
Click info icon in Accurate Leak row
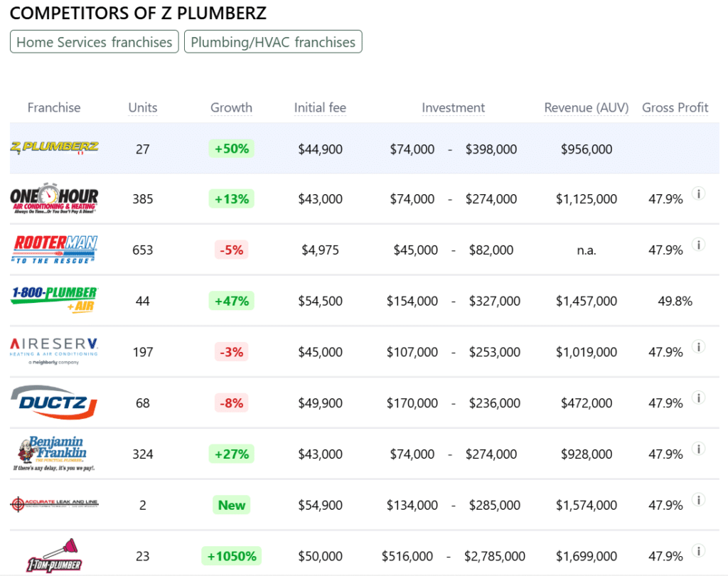(x=699, y=500)
